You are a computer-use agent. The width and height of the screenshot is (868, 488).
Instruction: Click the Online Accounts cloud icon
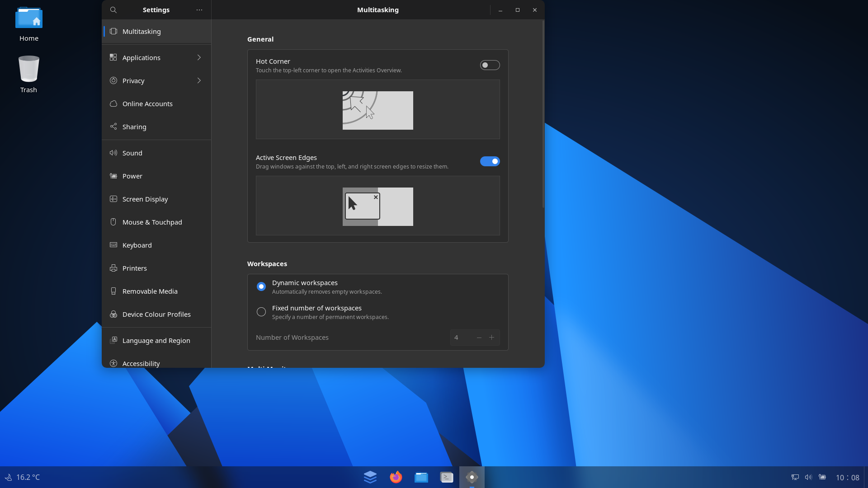[x=113, y=104]
